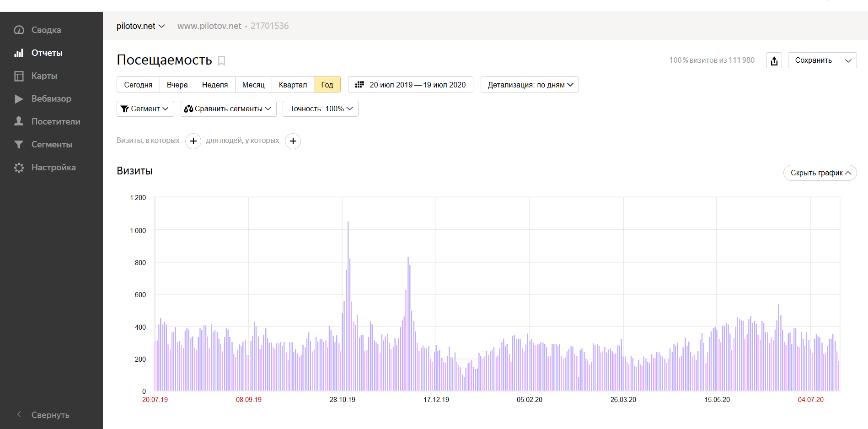Switch period to Неделя

click(x=215, y=85)
